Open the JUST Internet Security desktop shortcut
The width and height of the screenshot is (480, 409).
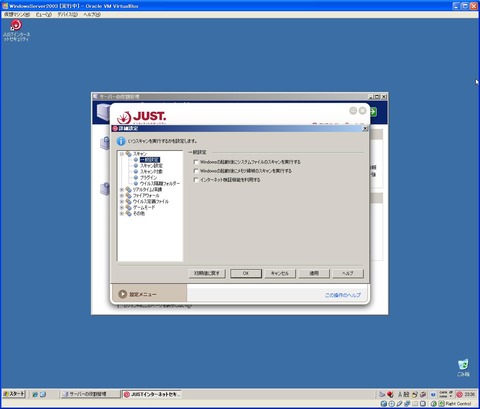click(x=16, y=30)
